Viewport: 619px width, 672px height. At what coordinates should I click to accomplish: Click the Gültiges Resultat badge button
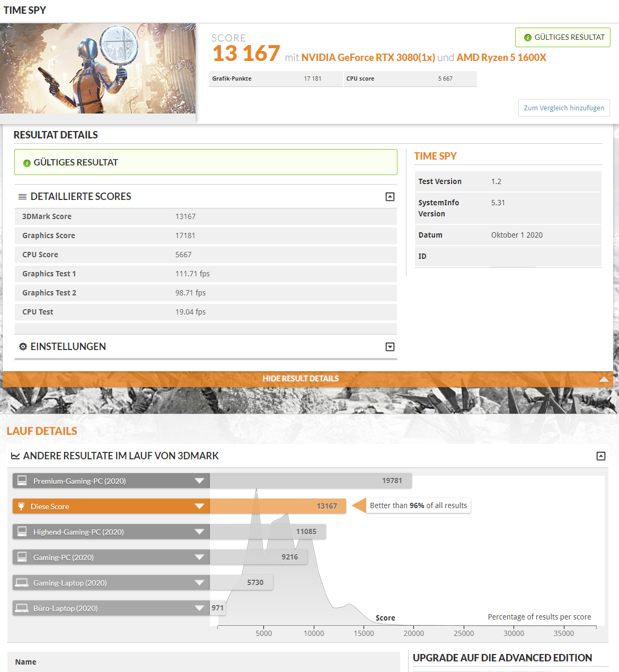coord(563,37)
